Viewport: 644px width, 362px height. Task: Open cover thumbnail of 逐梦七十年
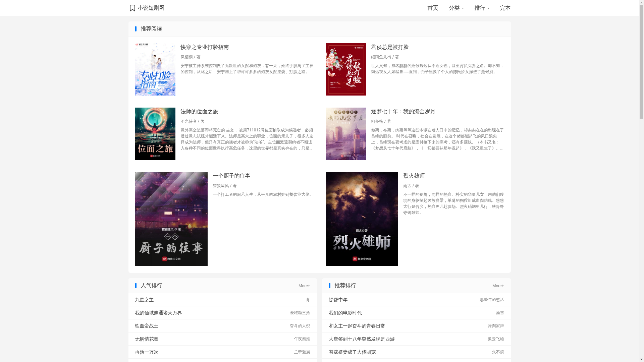[x=345, y=134]
